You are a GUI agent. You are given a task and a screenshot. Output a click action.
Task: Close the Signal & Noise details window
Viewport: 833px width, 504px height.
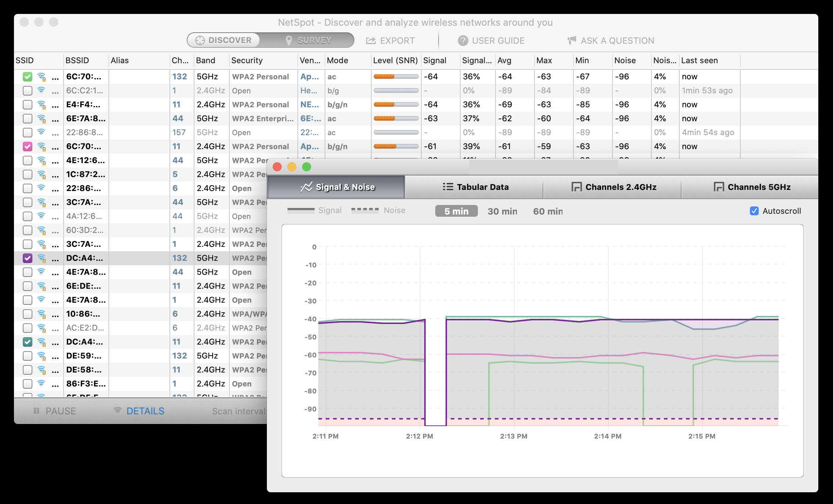click(277, 167)
